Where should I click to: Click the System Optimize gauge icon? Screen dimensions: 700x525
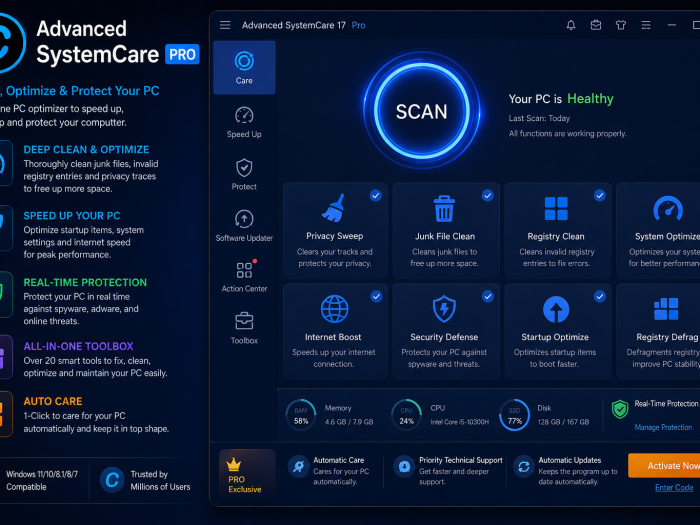[668, 208]
